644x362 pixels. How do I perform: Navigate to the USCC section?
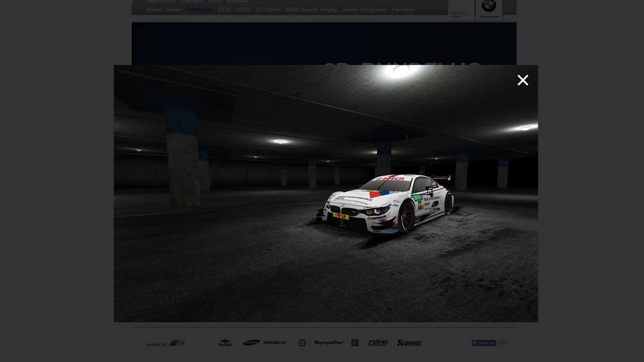coord(243,10)
